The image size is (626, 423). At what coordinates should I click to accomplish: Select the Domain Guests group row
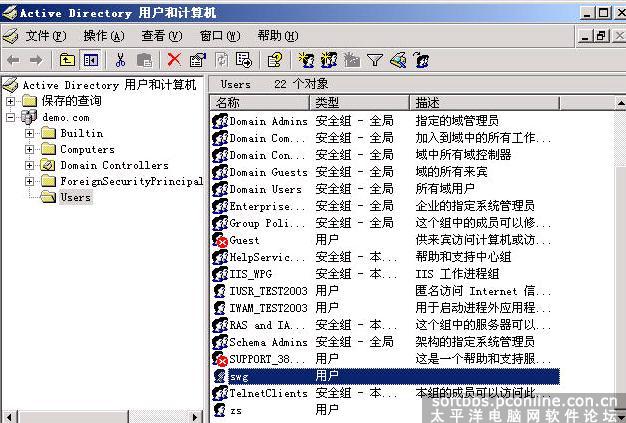(x=385, y=172)
